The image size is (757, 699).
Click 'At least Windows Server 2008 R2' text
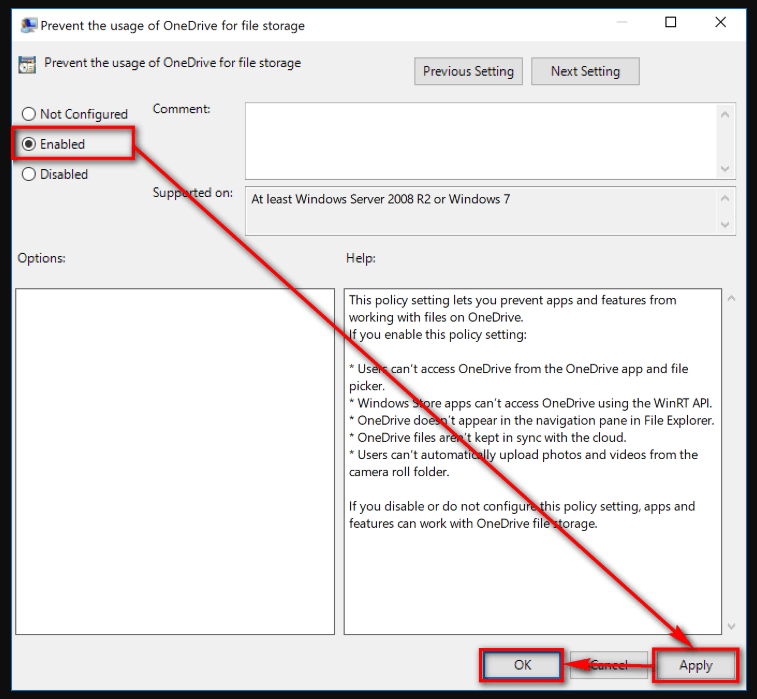(x=341, y=199)
